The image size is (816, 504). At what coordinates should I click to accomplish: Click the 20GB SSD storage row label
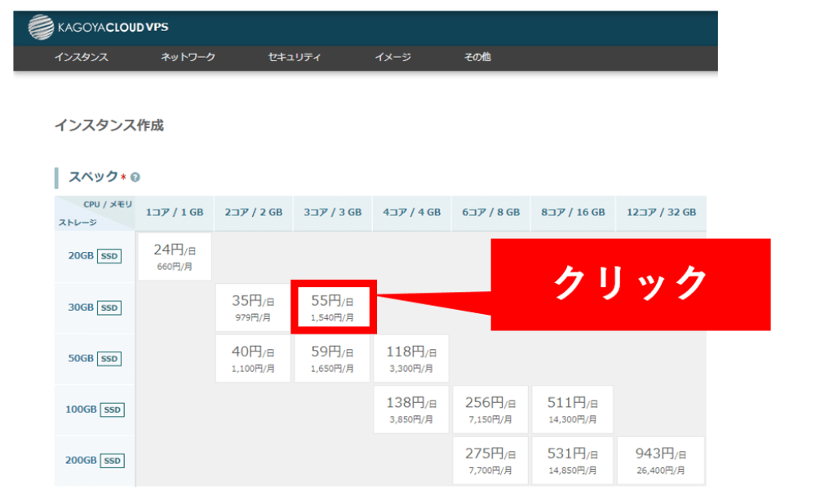point(95,256)
